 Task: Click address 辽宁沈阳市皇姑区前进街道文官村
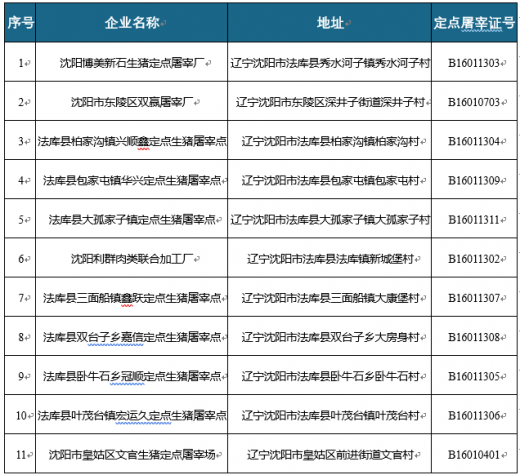point(330,455)
